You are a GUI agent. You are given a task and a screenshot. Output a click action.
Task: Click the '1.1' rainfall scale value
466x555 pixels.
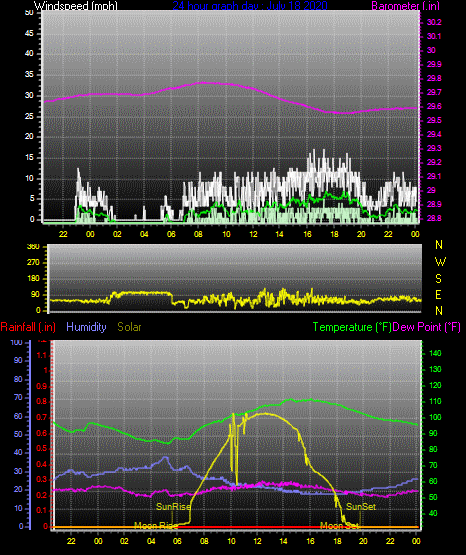42,355
